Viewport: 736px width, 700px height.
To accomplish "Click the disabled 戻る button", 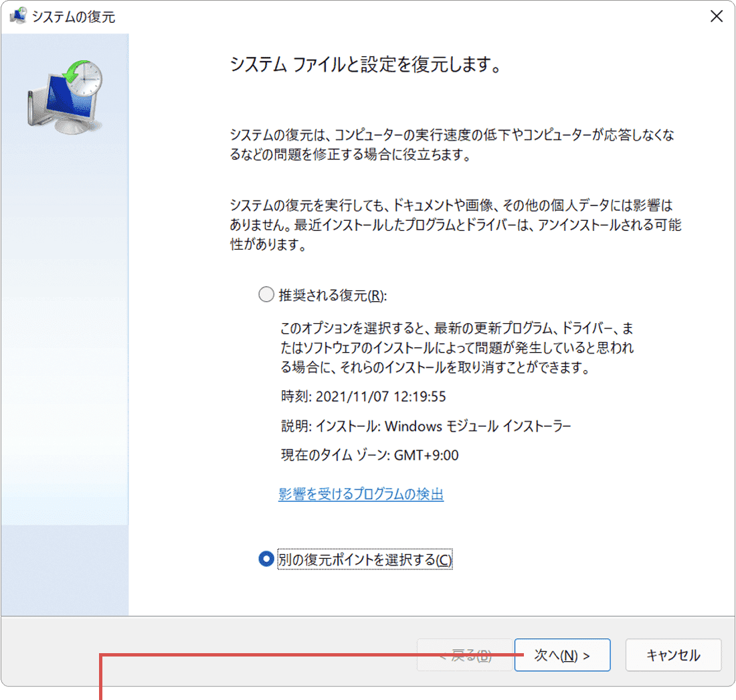I will [464, 655].
